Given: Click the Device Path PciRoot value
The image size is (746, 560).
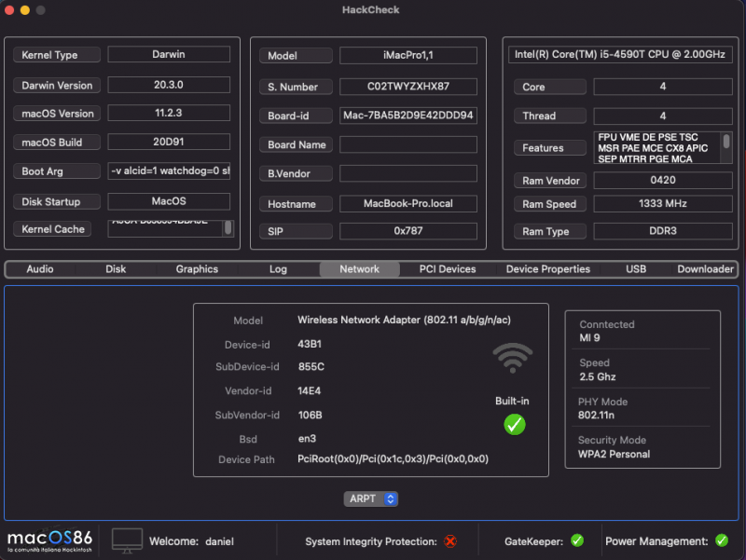Looking at the screenshot, I should [393, 458].
